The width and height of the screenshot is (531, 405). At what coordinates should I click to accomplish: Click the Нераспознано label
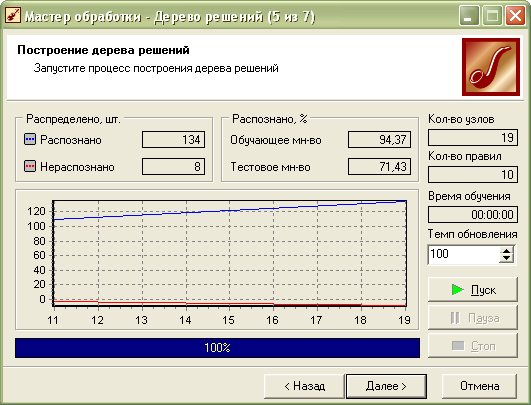coord(77,167)
